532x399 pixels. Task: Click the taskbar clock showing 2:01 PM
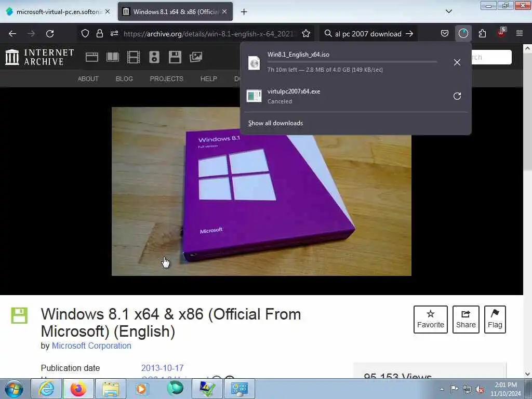click(506, 389)
